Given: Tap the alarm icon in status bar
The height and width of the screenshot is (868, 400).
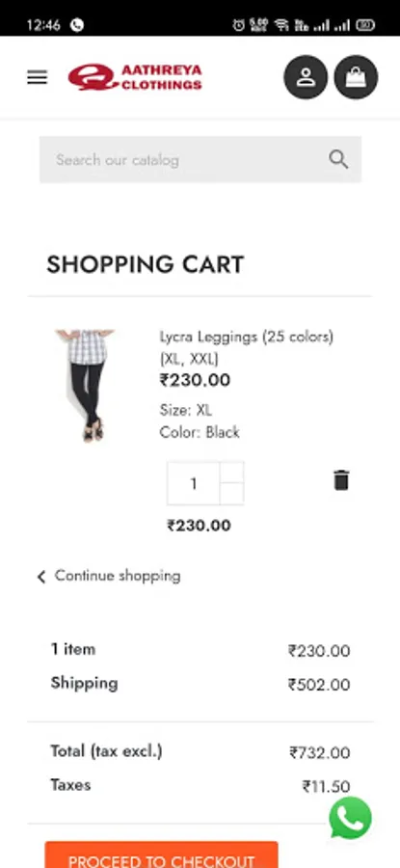Looking at the screenshot, I should click(x=238, y=25).
